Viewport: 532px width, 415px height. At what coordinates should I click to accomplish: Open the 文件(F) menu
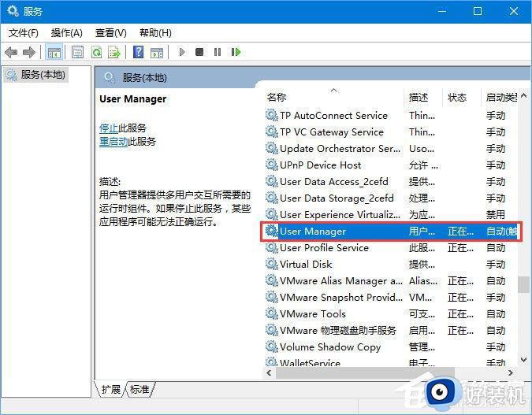(23, 33)
